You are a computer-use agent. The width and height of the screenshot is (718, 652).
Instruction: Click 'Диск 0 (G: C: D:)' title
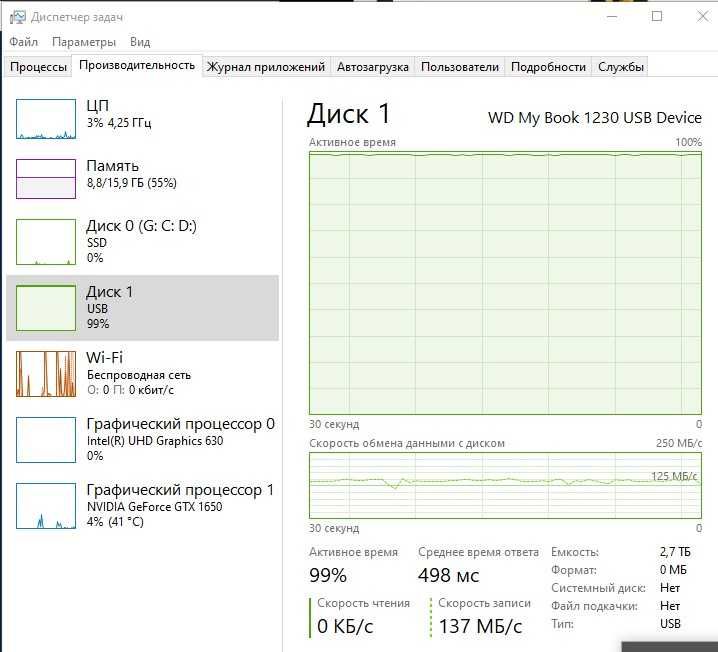pos(141,226)
